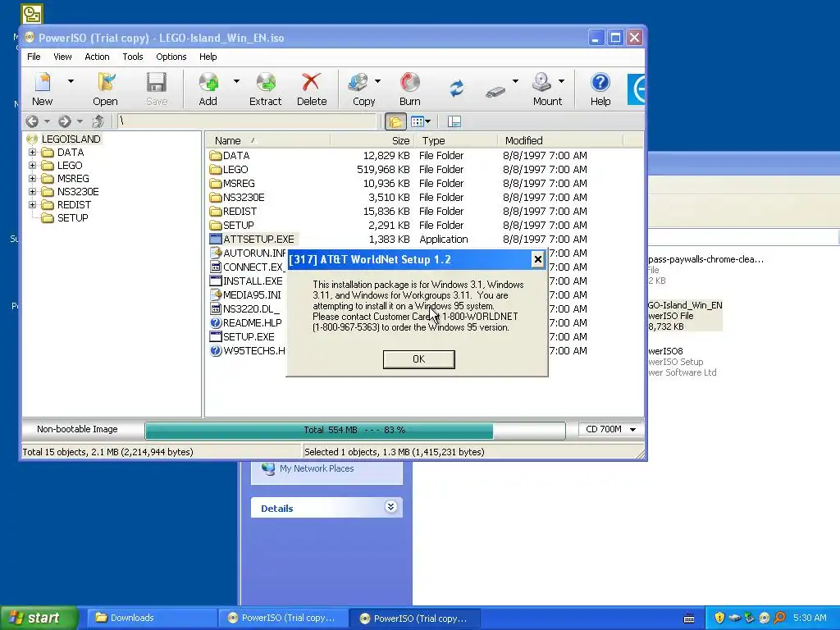This screenshot has height=630, width=840.
Task: Select the README.HLP file icon
Action: (216, 323)
